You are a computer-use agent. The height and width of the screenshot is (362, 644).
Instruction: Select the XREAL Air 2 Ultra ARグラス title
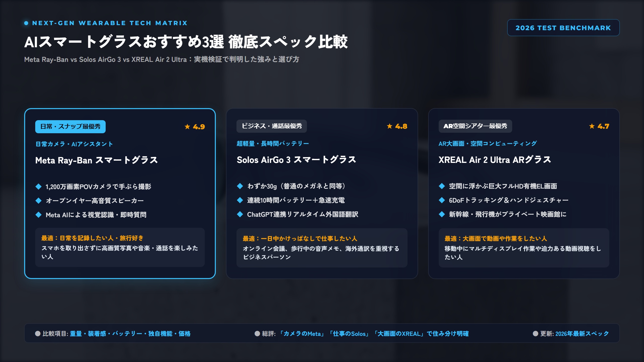(495, 160)
